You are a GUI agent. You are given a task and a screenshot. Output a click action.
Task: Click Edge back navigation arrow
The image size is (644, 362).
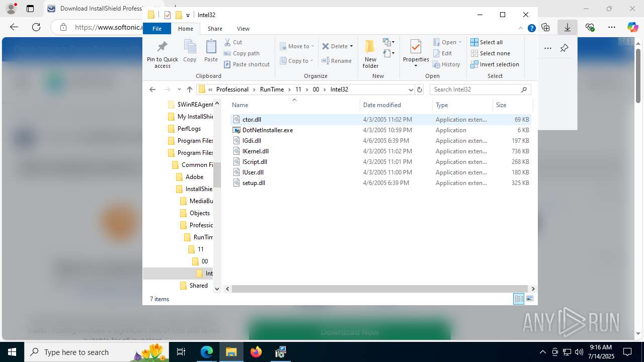pyautogui.click(x=14, y=27)
